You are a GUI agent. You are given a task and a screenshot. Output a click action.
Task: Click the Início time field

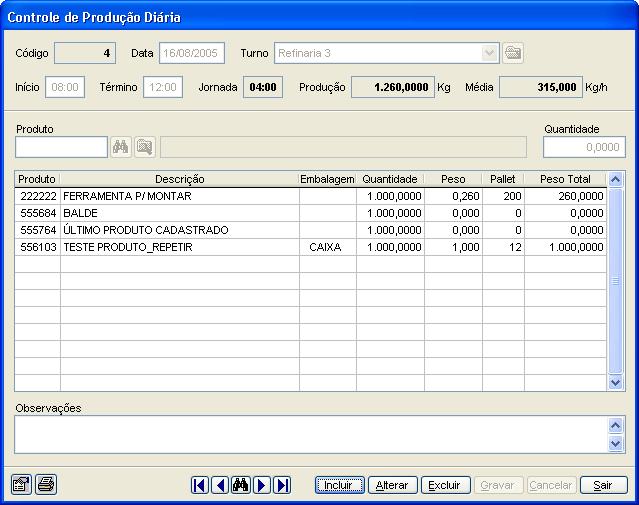tap(65, 87)
